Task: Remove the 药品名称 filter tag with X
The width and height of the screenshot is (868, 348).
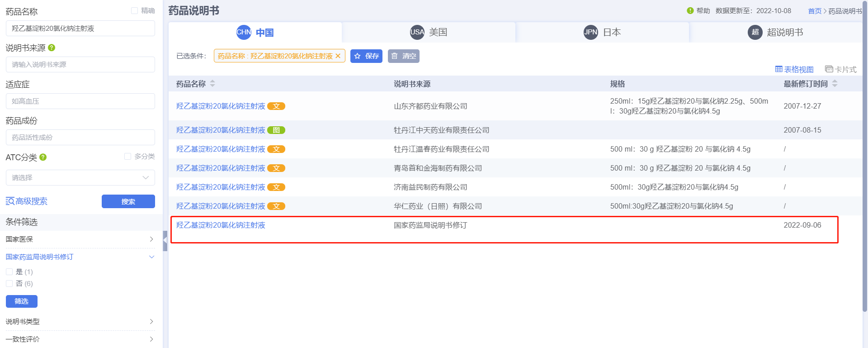Action: tap(338, 56)
